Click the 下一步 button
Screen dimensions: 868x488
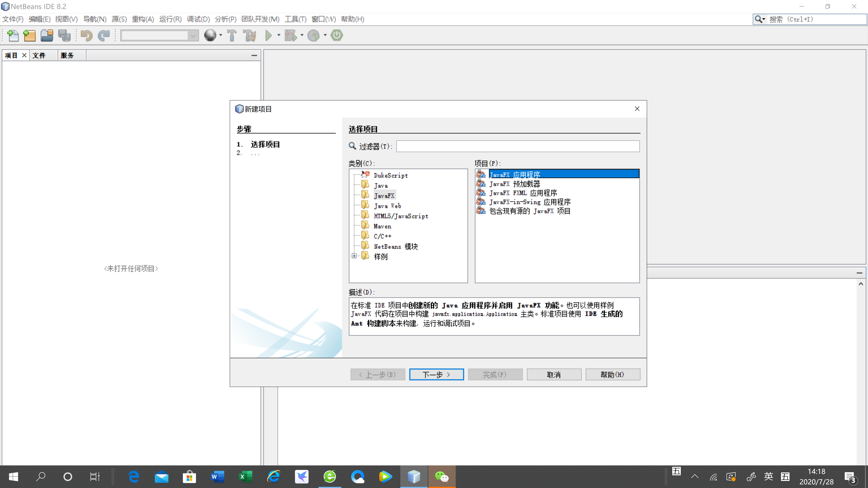pyautogui.click(x=436, y=375)
